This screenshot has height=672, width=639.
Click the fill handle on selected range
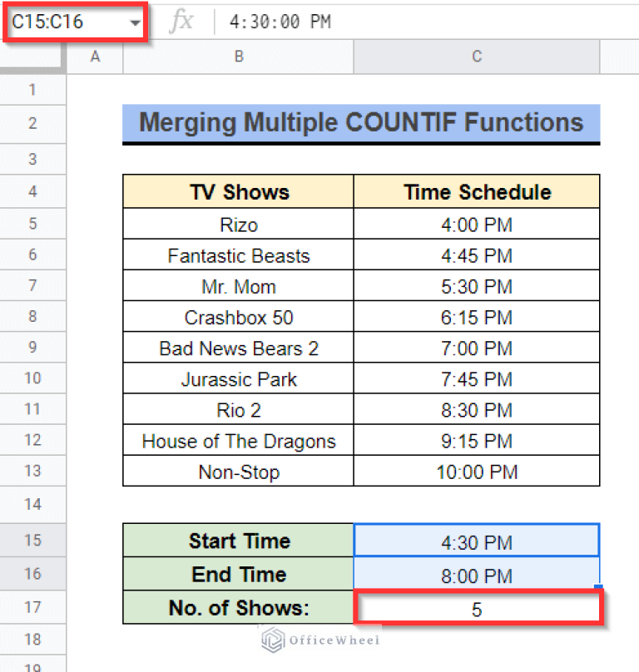pos(599,589)
